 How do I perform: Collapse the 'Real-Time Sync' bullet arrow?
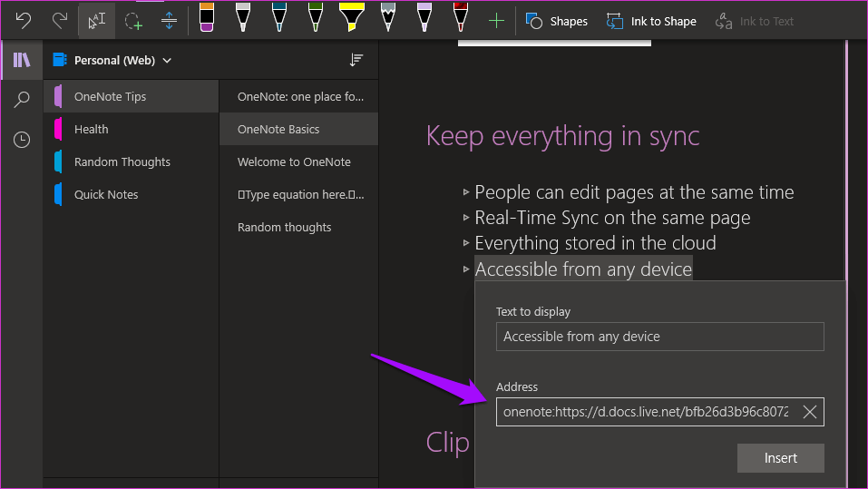point(465,218)
